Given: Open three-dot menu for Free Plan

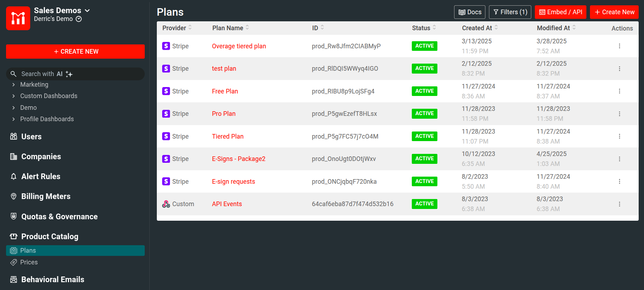Looking at the screenshot, I should [x=619, y=91].
